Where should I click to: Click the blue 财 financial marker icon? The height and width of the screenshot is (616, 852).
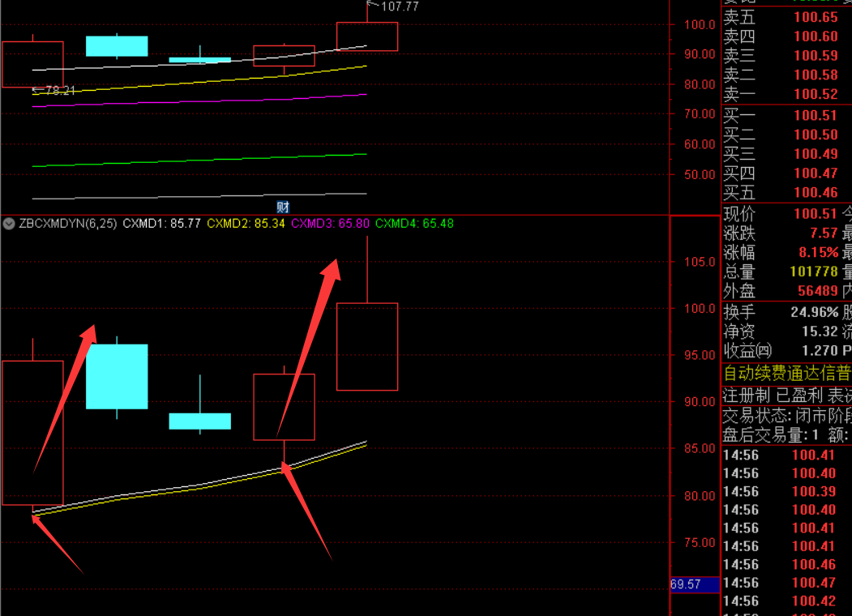283,207
